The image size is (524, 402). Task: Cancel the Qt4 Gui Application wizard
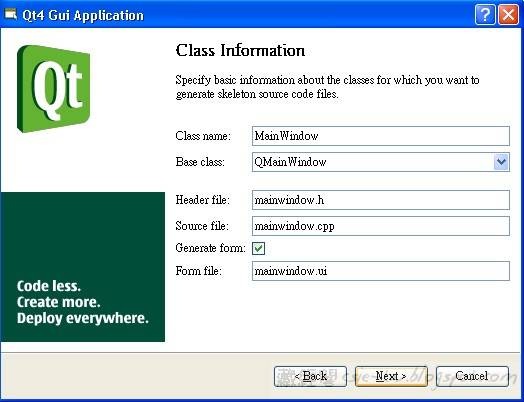(472, 376)
